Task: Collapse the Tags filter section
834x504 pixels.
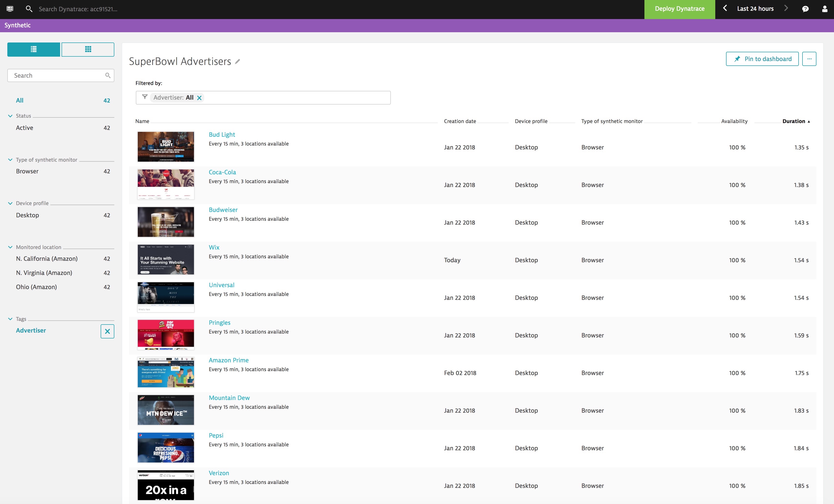Action: (x=10, y=319)
